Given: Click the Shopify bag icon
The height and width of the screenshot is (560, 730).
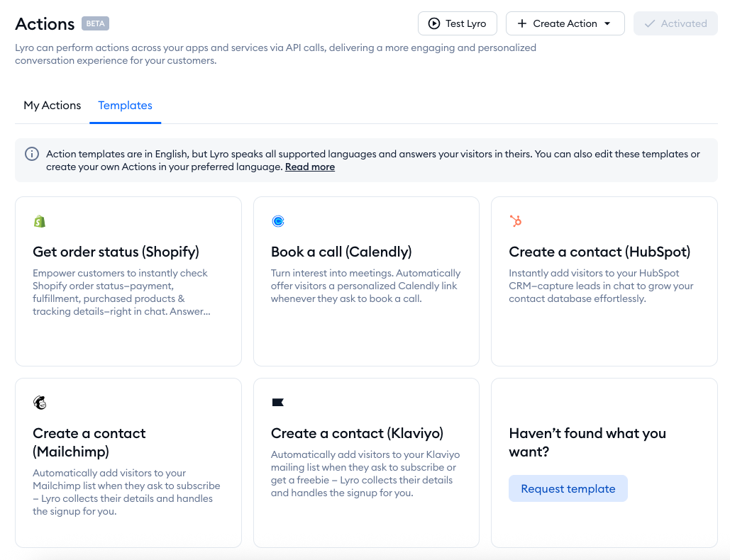Looking at the screenshot, I should (x=40, y=221).
